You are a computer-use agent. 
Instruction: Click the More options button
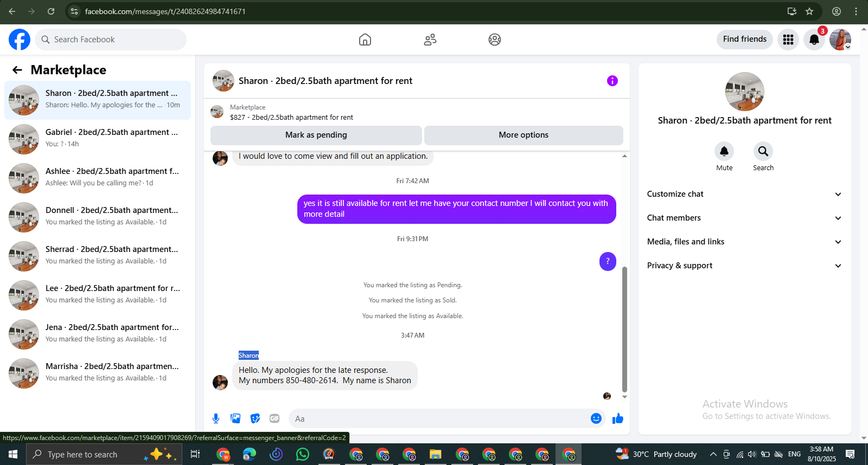tap(524, 135)
